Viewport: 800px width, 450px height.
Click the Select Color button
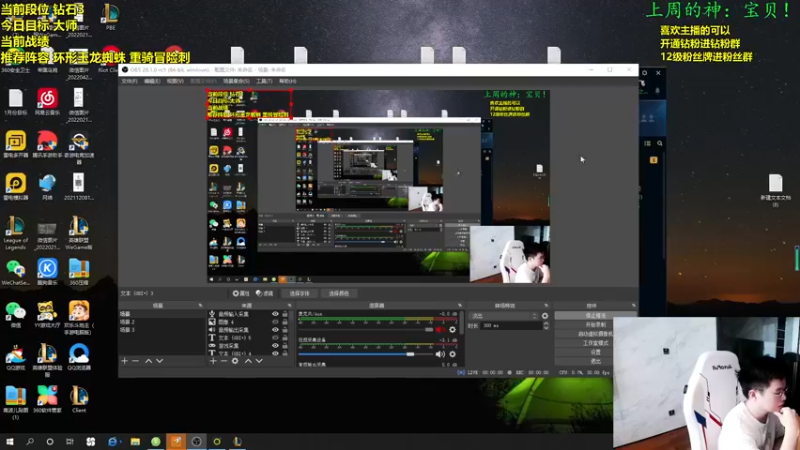[x=339, y=293]
